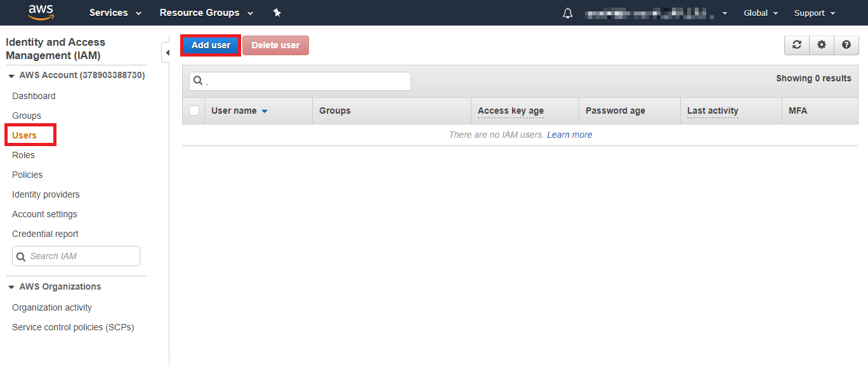Open the Support menu
This screenshot has width=868, height=383.
(815, 13)
